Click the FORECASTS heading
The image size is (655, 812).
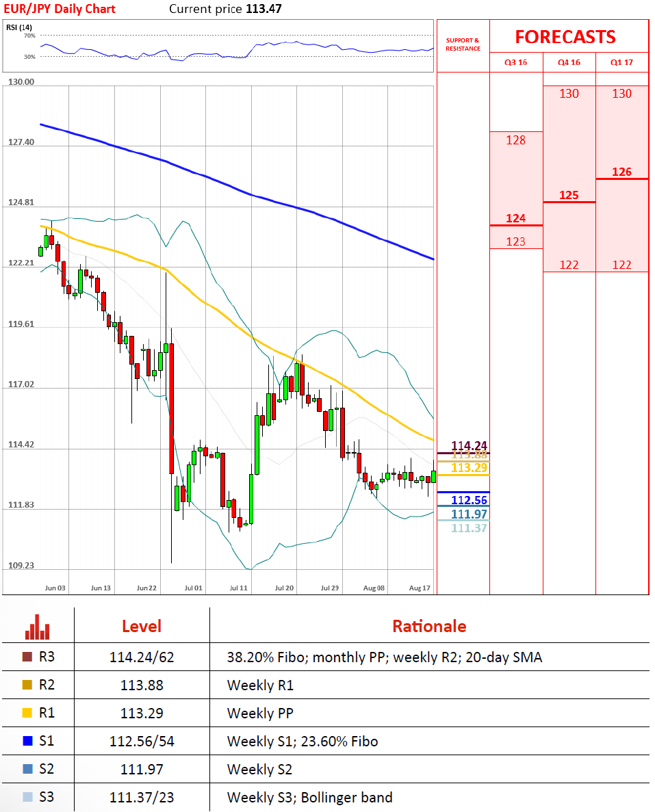coord(565,36)
